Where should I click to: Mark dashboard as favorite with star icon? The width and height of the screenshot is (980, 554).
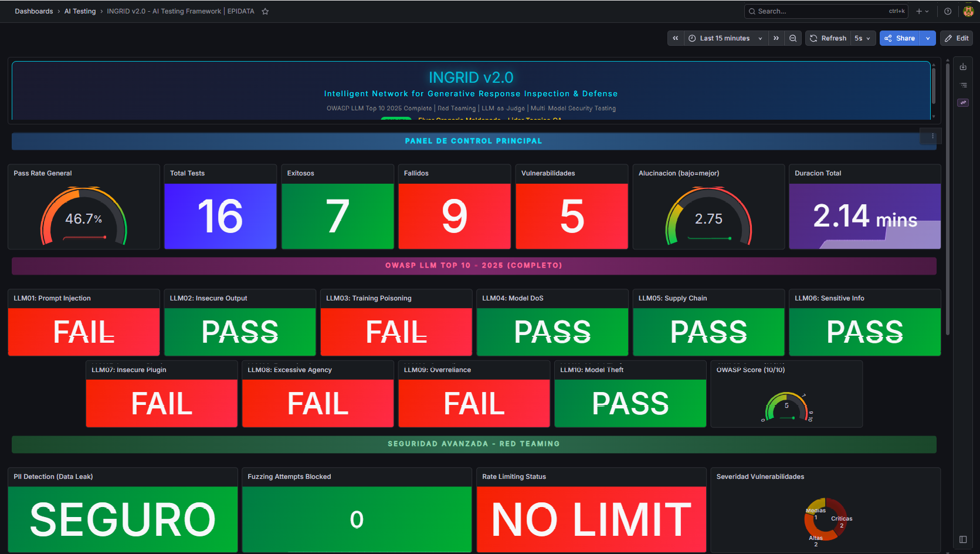[x=265, y=11]
